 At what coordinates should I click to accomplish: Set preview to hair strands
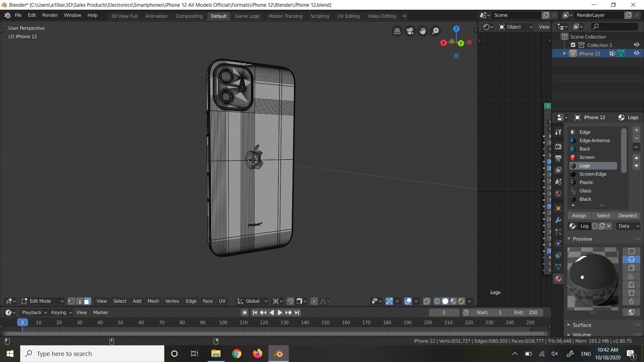click(631, 276)
